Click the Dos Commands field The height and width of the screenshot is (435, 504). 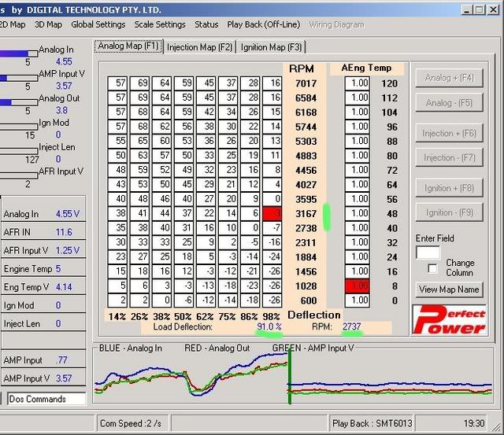tap(46, 399)
